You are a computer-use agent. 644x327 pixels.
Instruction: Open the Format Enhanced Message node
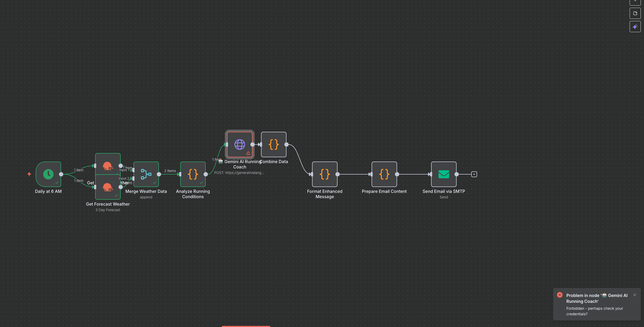(324, 174)
